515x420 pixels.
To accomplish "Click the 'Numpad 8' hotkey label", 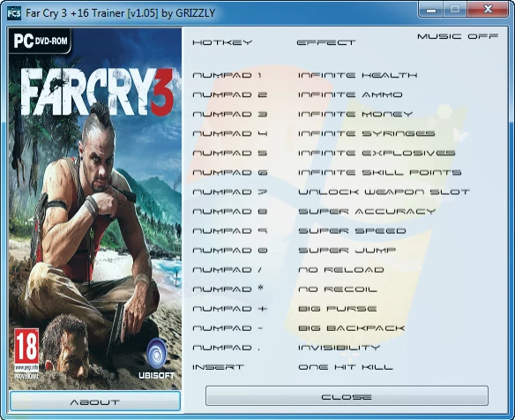I will pyautogui.click(x=230, y=211).
